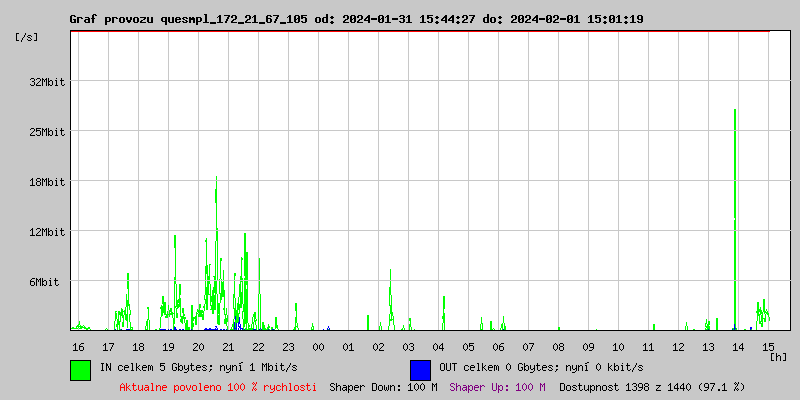Click the 18Mbit y-axis label
This screenshot has width=800, height=400.
click(46, 182)
